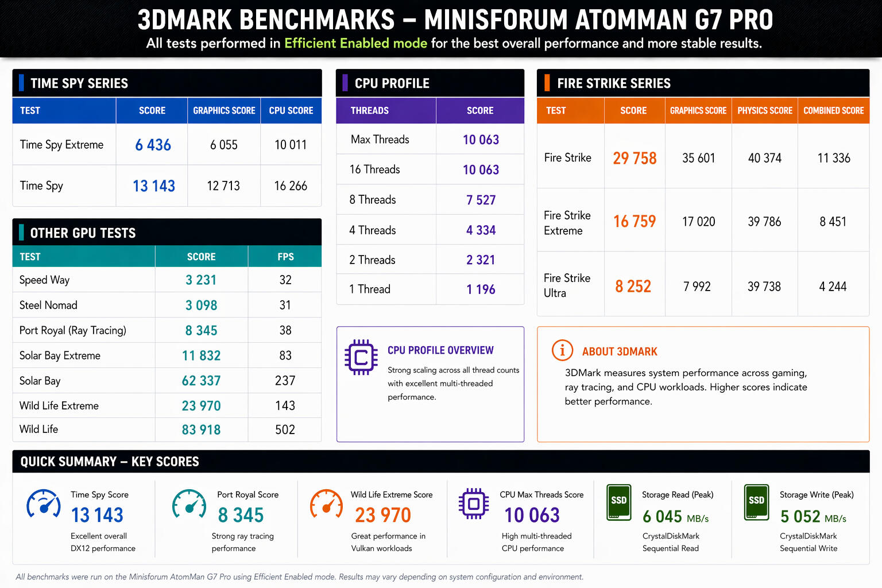Screen dimensions: 882x588
Task: Click the 8 Threads score 7 527
Action: point(481,200)
